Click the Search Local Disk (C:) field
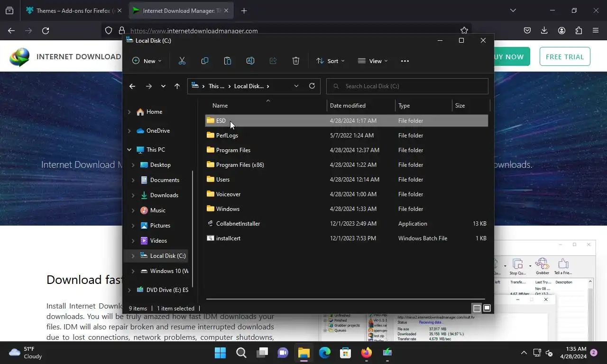Viewport: 607px width, 364px height. tap(407, 86)
